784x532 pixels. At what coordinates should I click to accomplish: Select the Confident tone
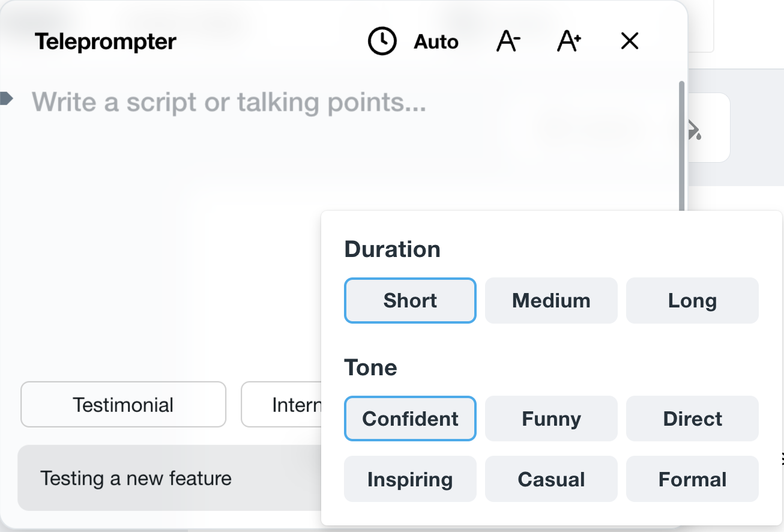point(410,419)
